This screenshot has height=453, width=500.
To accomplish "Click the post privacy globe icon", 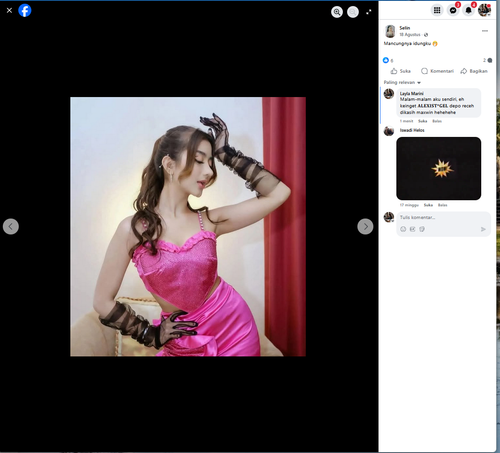I will click(426, 35).
